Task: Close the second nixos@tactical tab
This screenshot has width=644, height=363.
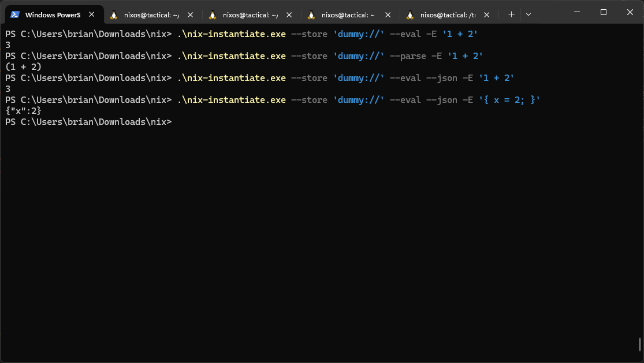Action: 190,14
